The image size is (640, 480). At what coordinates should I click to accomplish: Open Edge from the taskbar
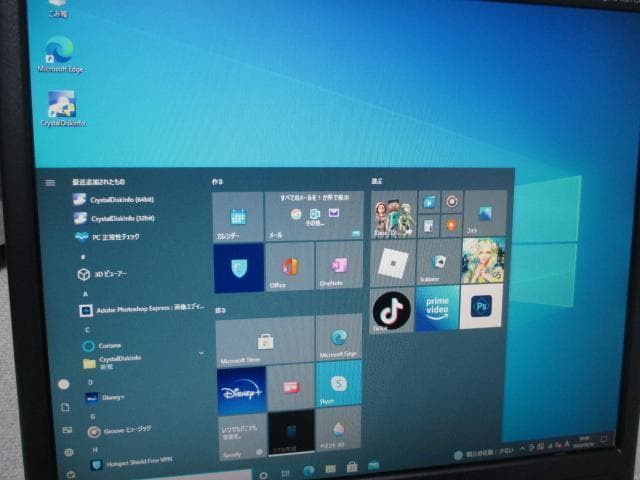tap(309, 471)
